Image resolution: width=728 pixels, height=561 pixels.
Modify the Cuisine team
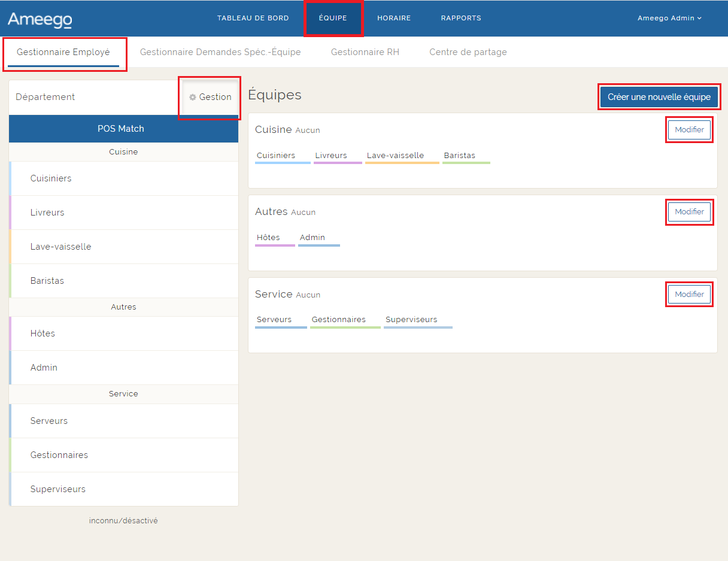[689, 130]
